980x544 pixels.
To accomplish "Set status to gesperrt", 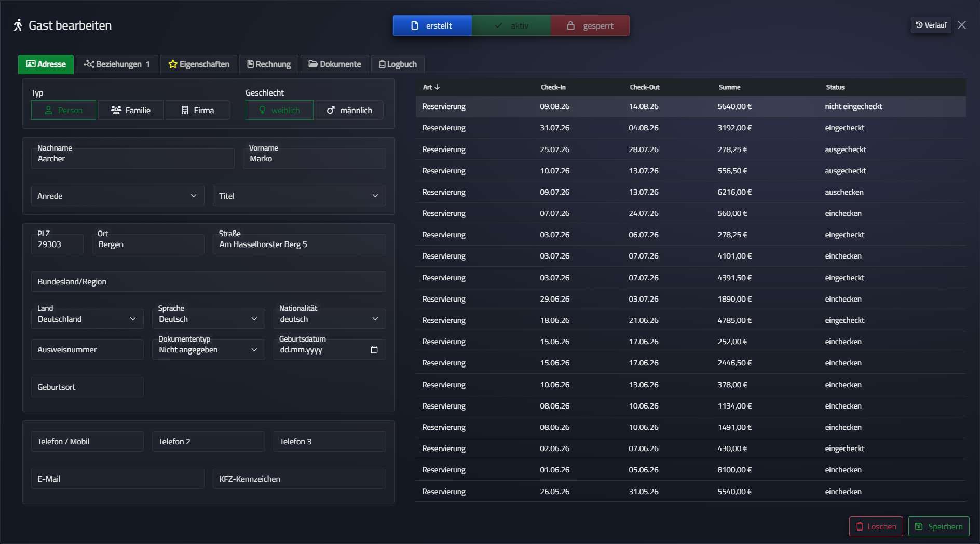I will pyautogui.click(x=590, y=25).
